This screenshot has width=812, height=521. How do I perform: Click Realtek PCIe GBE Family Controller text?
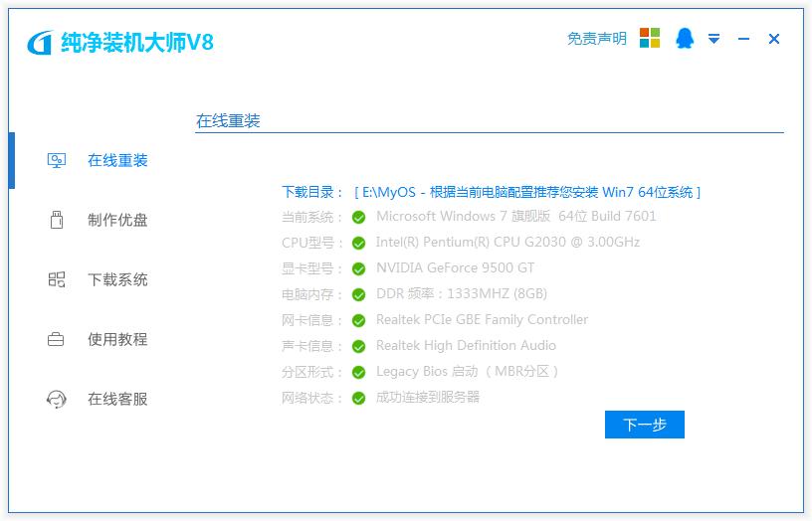click(x=482, y=320)
